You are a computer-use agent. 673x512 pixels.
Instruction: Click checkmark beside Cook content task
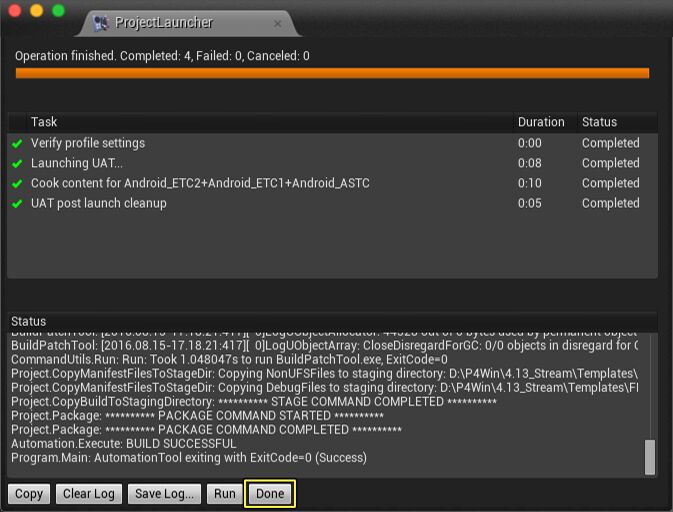point(17,184)
